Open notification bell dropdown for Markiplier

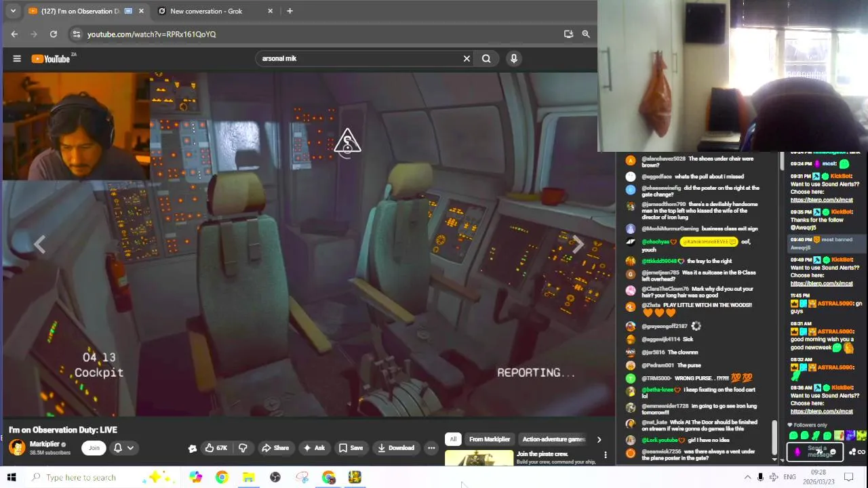(123, 447)
